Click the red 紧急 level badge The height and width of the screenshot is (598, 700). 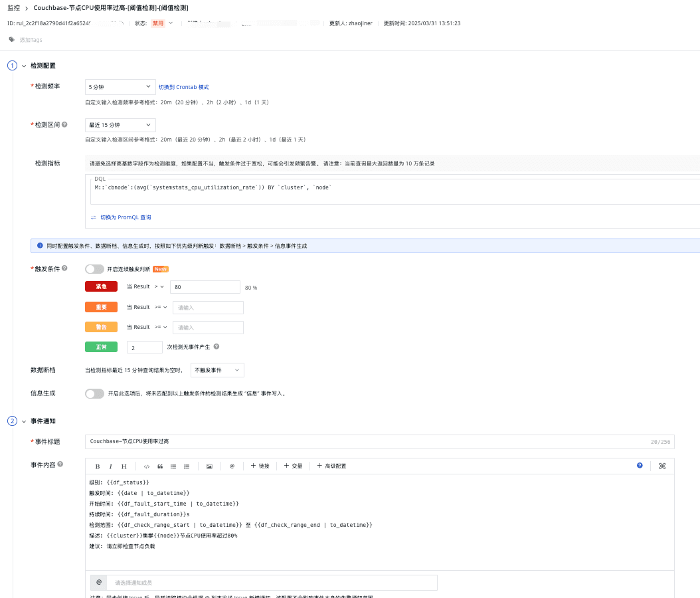click(x=102, y=286)
